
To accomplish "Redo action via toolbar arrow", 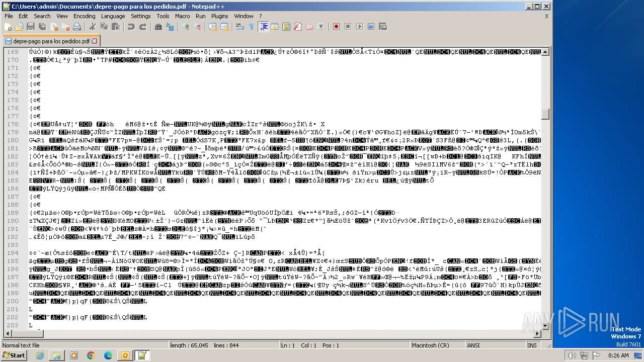I will click(142, 27).
